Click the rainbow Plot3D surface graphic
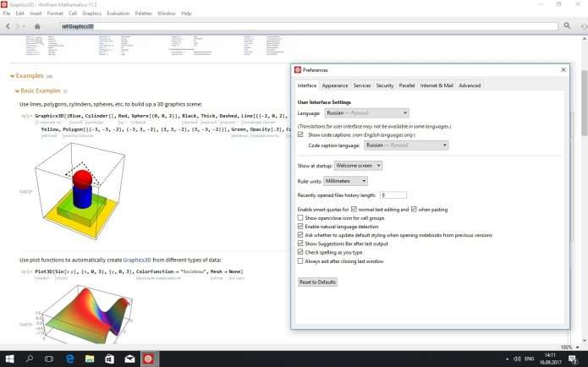This screenshot has height=367, width=588. [87, 314]
